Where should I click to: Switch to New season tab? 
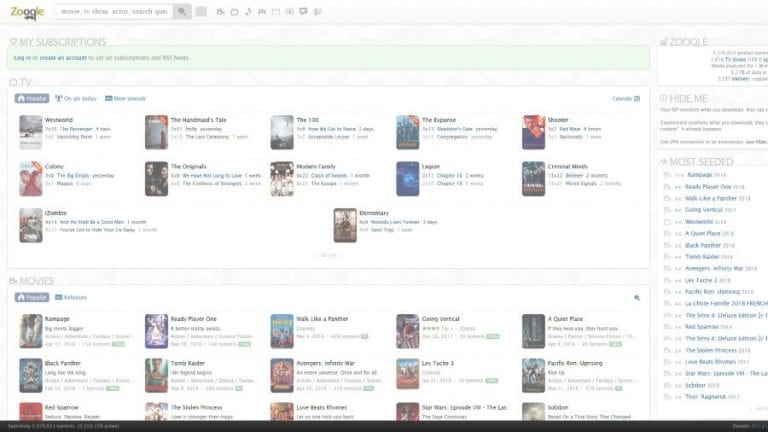coord(124,99)
